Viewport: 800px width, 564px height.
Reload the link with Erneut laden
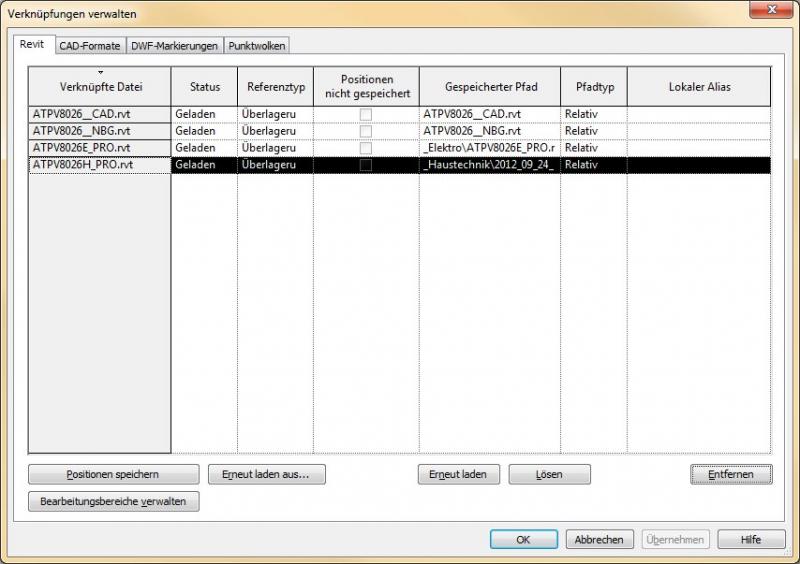coord(458,474)
